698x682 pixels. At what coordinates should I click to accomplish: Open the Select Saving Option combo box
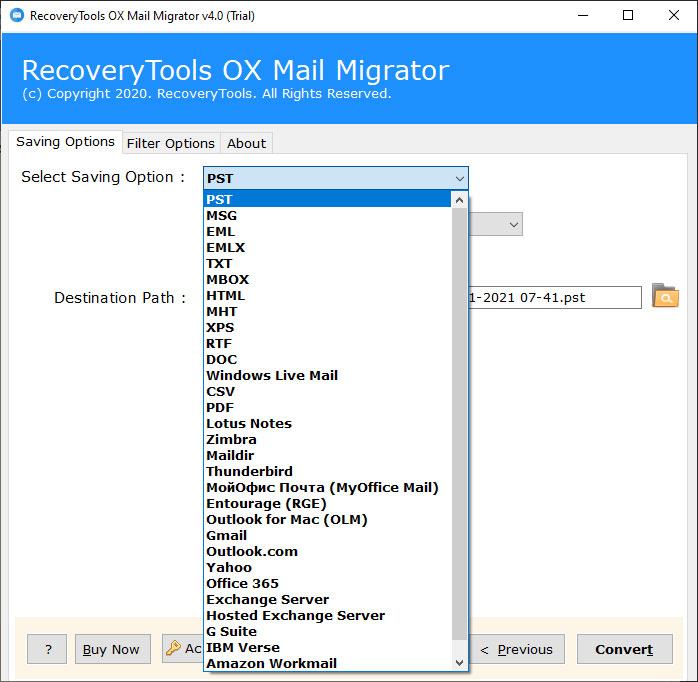336,178
